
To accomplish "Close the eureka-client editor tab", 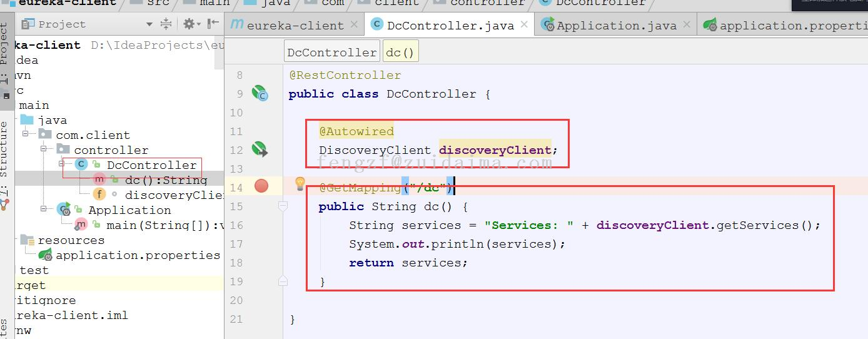I will click(355, 25).
